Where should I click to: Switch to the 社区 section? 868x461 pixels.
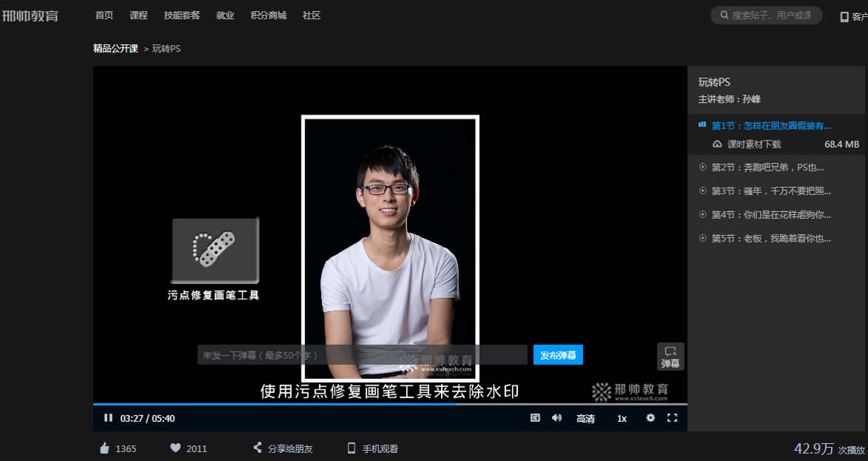pos(311,15)
